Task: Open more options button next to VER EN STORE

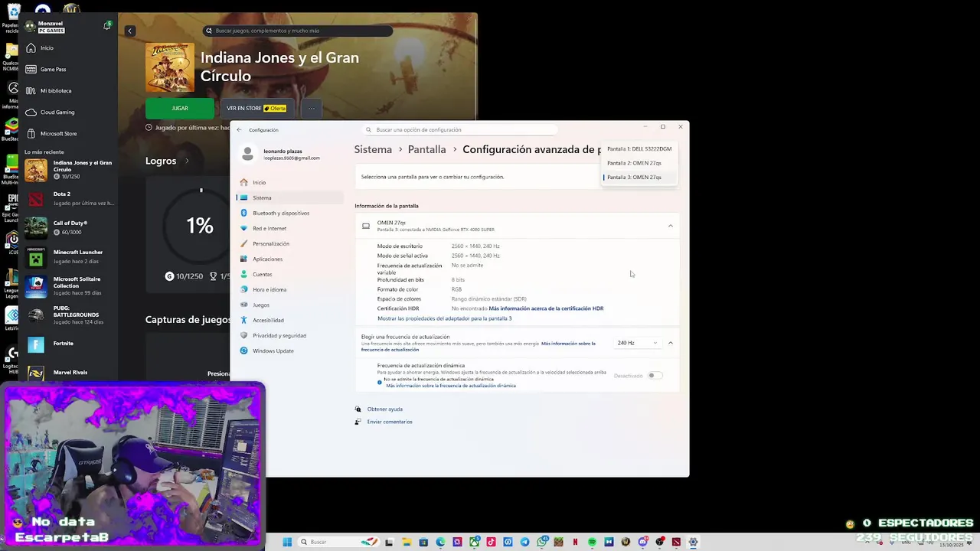Action: (311, 108)
